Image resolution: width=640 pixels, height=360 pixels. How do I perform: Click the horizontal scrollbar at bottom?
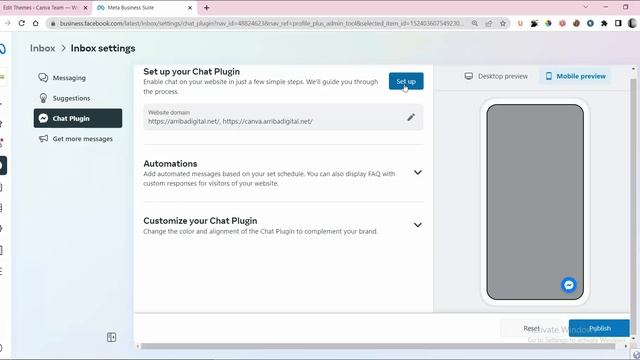378,346
